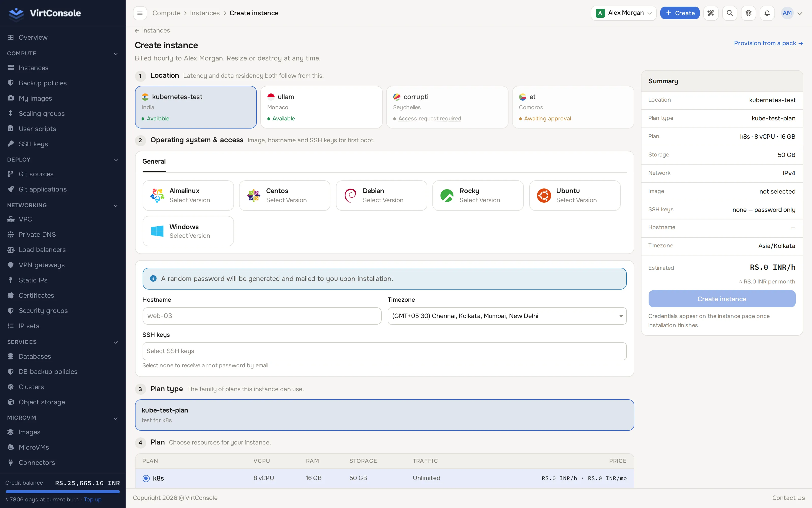Open the search icon in the header

[x=730, y=13]
